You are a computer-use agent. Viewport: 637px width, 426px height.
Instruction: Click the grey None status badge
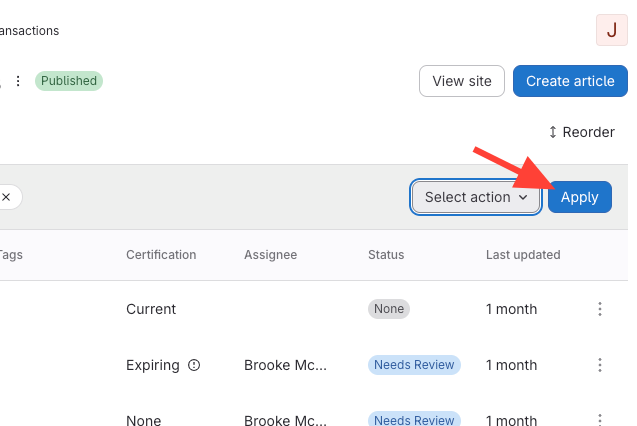coord(389,309)
